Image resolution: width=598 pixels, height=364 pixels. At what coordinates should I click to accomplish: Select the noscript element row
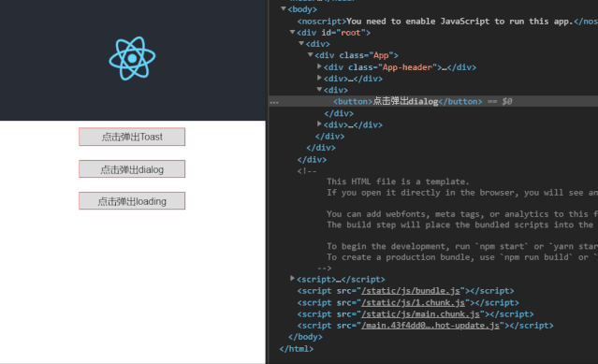447,22
